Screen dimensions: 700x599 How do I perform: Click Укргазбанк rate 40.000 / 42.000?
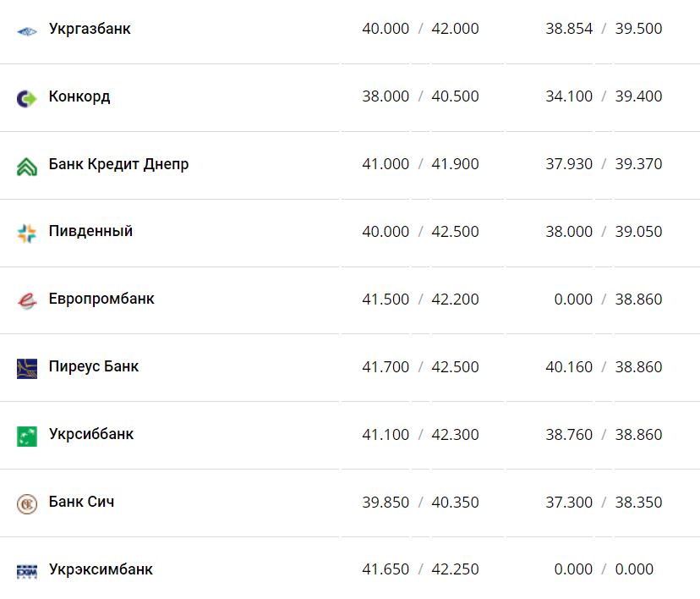click(420, 29)
